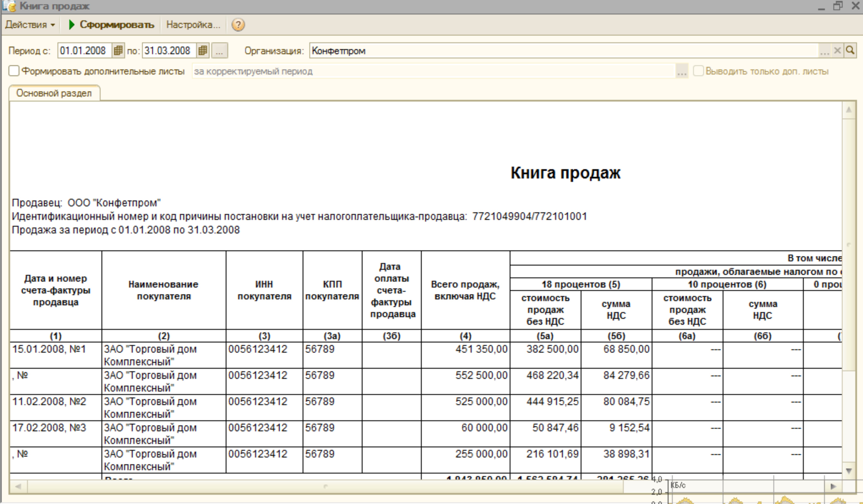863x504 pixels.
Task: Click horizontal scrollbar right arrow
Action: coord(833,486)
